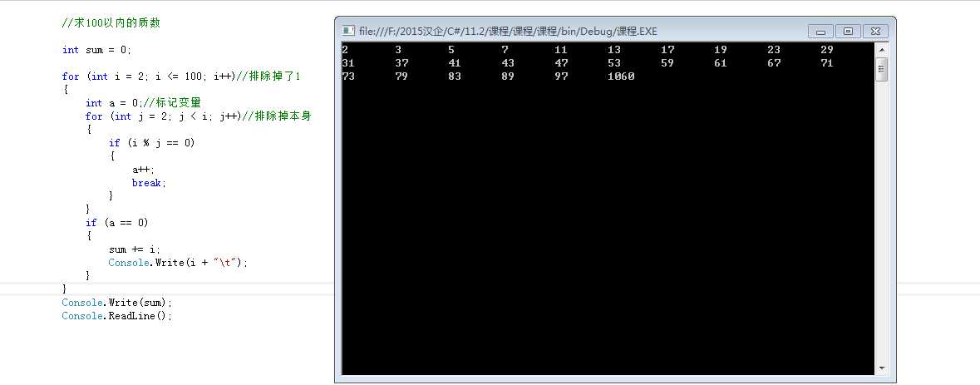This screenshot has height=385, width=980.
Task: Click the number 61 in console output
Action: pos(721,63)
